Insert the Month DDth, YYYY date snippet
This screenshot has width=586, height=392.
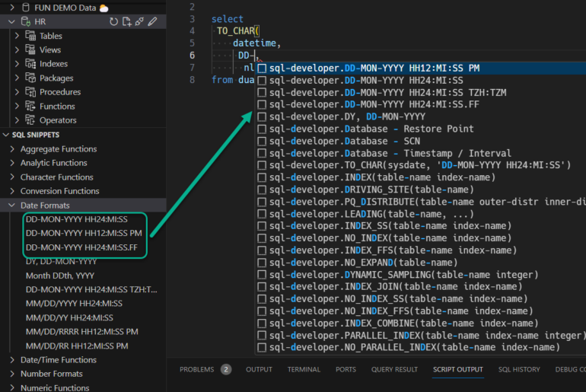[60, 276]
